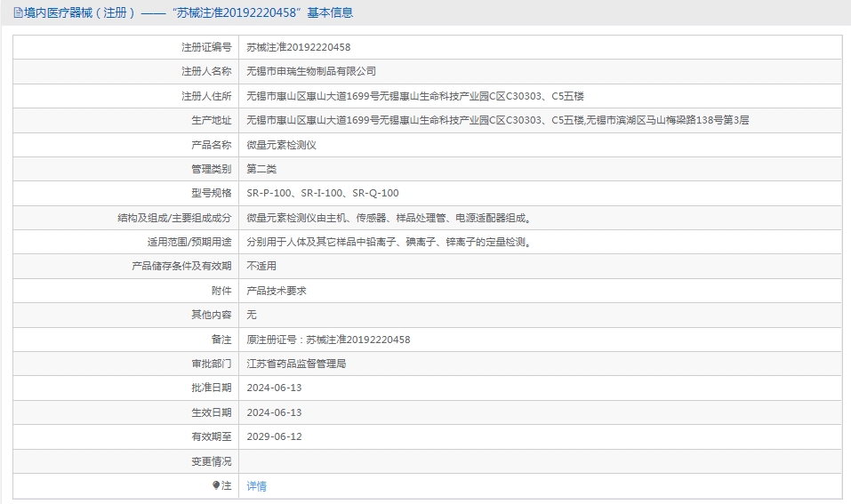The height and width of the screenshot is (504, 851).
Task: Click the 注册人住所 label
Action: pyautogui.click(x=206, y=96)
